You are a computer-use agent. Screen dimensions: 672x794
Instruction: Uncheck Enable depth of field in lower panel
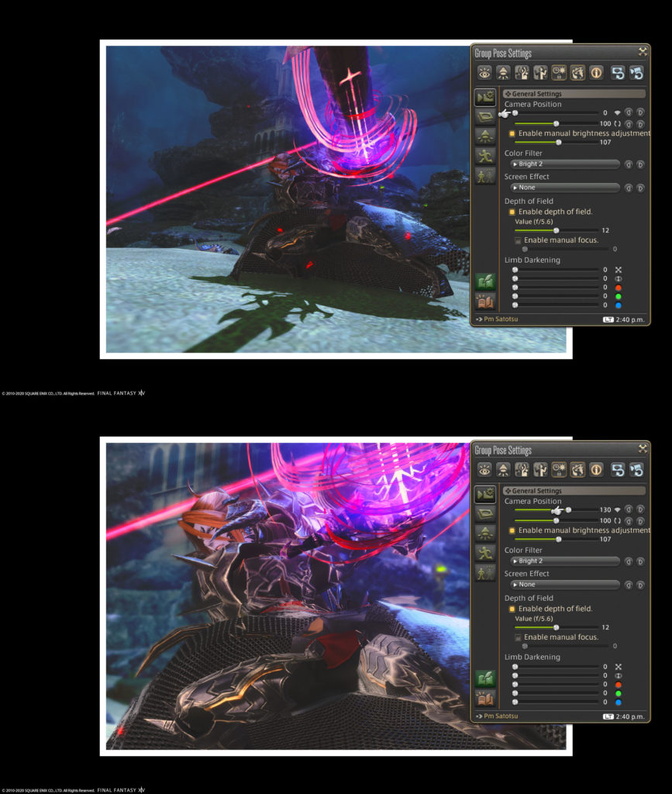click(x=512, y=609)
